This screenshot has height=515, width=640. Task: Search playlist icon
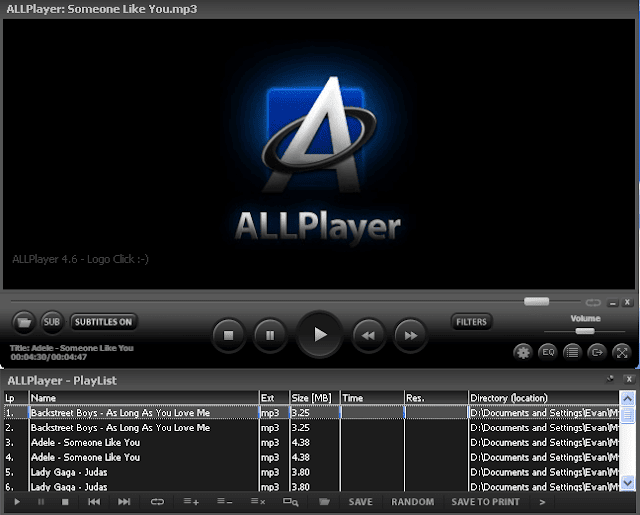[291, 502]
